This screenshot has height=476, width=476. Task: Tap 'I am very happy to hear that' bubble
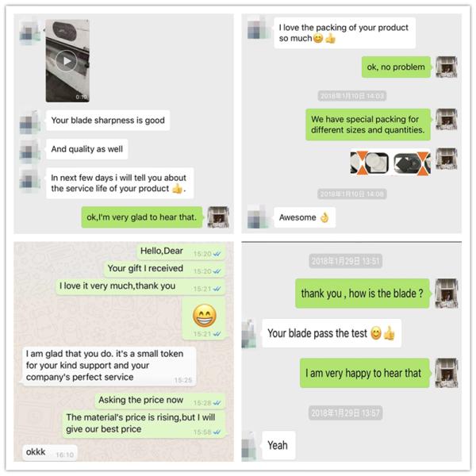(365, 373)
